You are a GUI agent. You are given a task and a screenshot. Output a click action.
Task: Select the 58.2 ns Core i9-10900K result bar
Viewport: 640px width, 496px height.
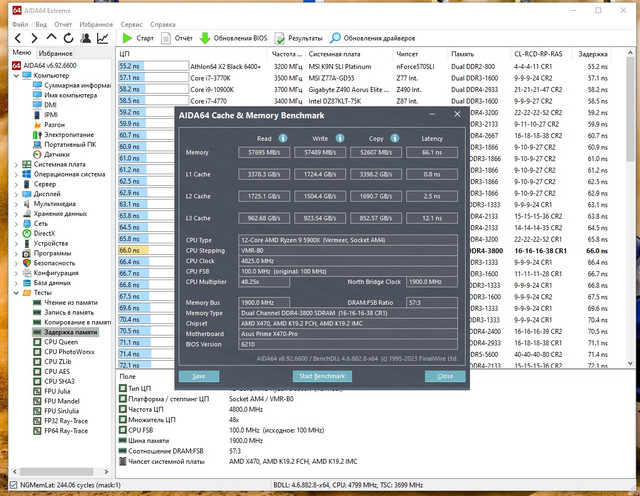tap(153, 89)
